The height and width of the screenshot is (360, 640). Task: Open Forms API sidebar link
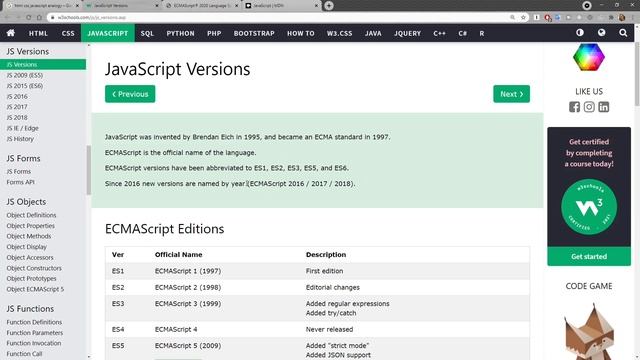click(x=20, y=182)
